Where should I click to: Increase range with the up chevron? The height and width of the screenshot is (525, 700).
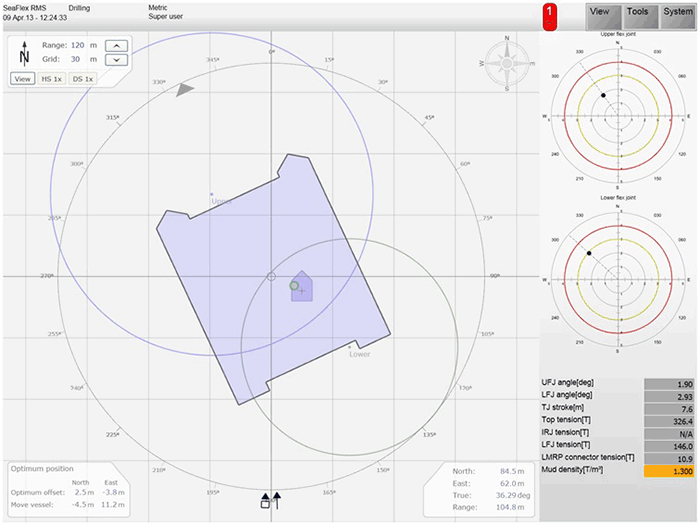(x=117, y=45)
